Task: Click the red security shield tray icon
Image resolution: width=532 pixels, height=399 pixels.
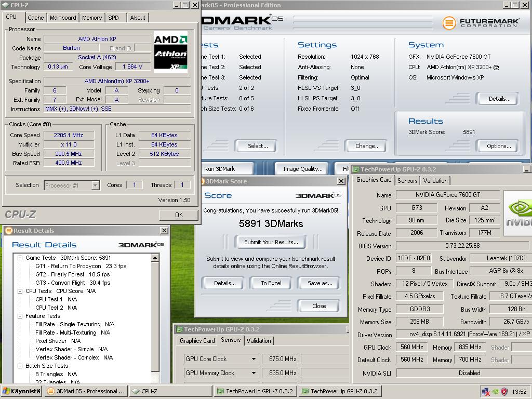Action: 504,392
